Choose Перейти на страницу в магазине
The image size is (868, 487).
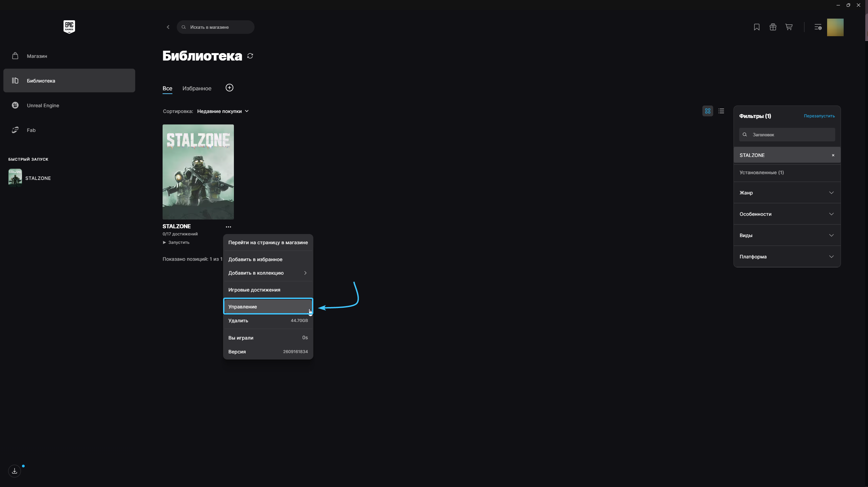pyautogui.click(x=268, y=242)
